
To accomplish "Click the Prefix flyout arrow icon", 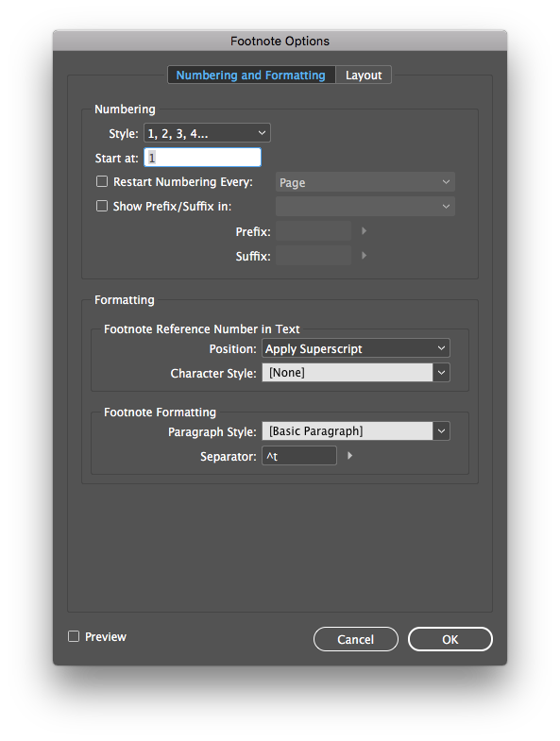I will coord(365,231).
